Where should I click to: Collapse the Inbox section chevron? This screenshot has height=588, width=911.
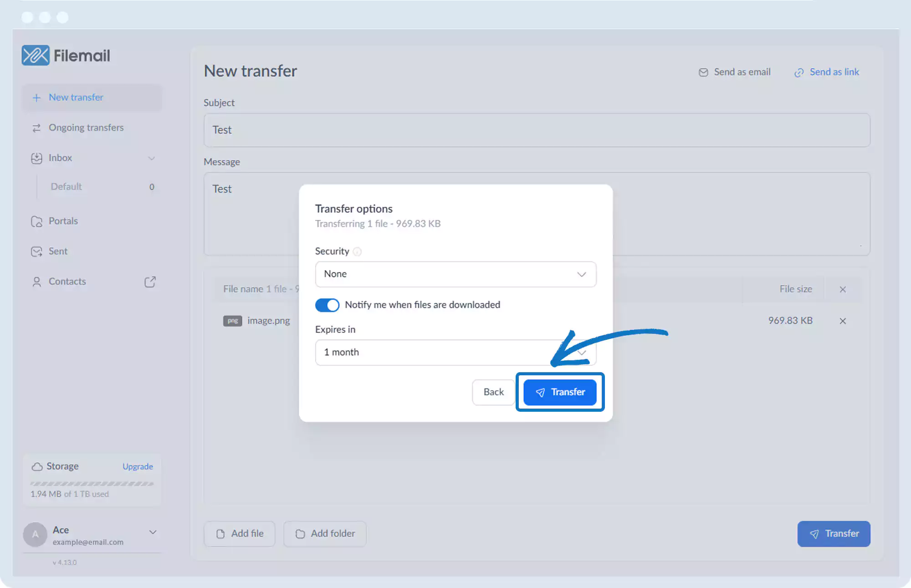pyautogui.click(x=152, y=158)
